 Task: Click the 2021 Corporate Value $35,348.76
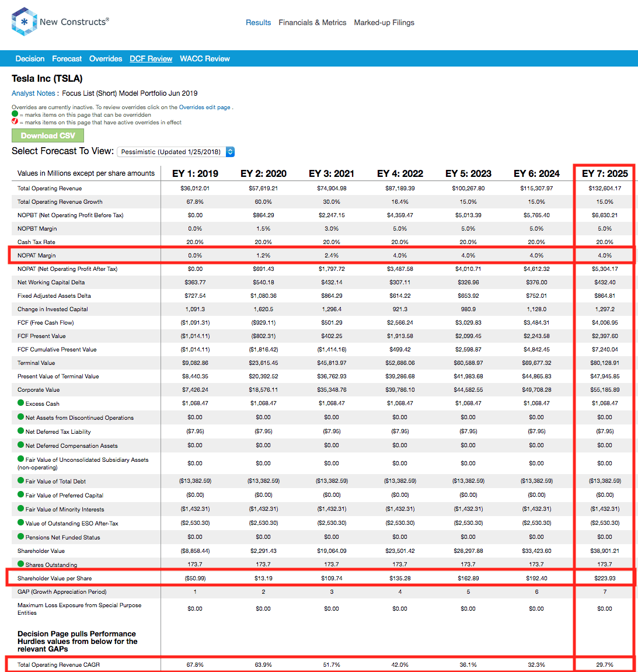point(332,389)
